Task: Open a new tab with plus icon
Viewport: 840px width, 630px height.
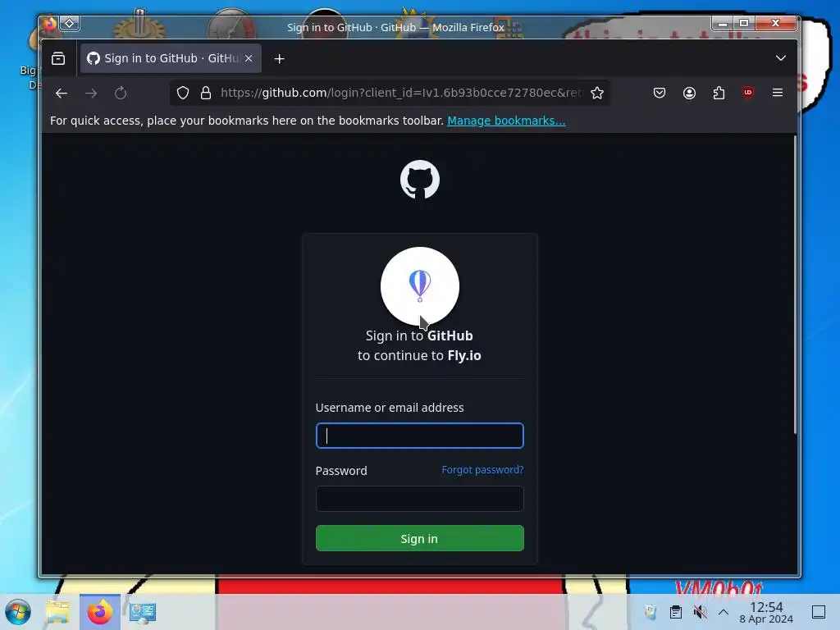Action: tap(279, 59)
